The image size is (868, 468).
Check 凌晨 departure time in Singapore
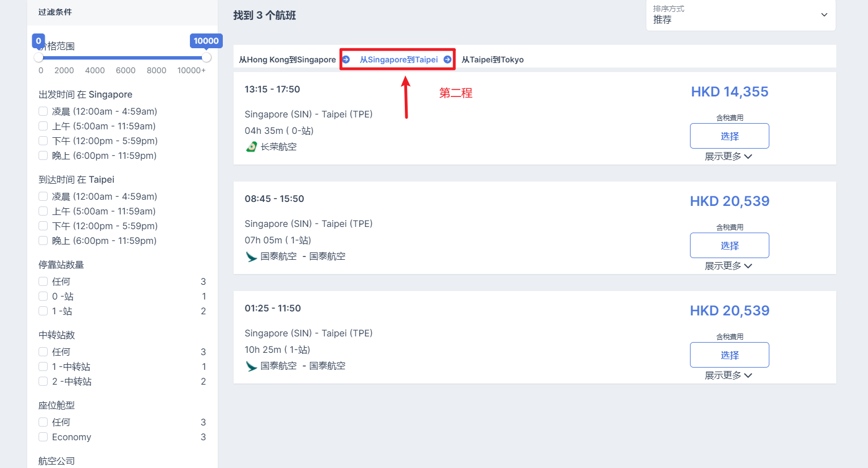pos(43,112)
